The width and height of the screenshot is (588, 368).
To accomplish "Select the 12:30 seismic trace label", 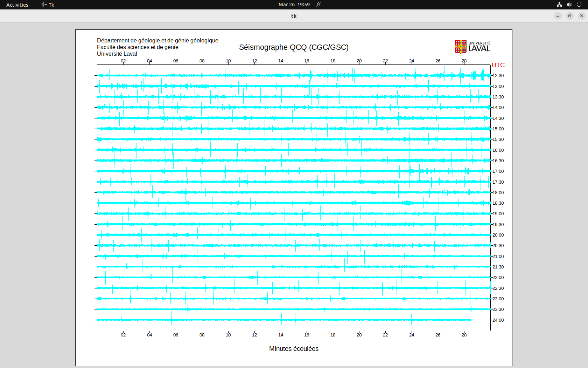I will pos(498,76).
